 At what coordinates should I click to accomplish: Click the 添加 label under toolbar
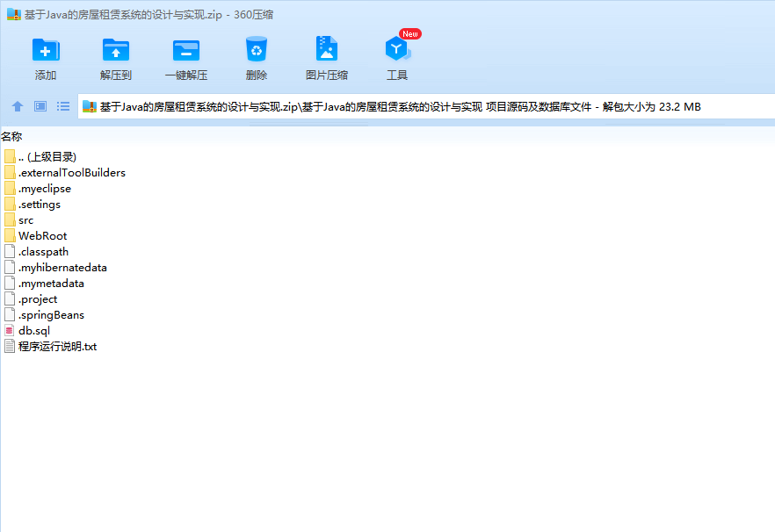coord(46,75)
